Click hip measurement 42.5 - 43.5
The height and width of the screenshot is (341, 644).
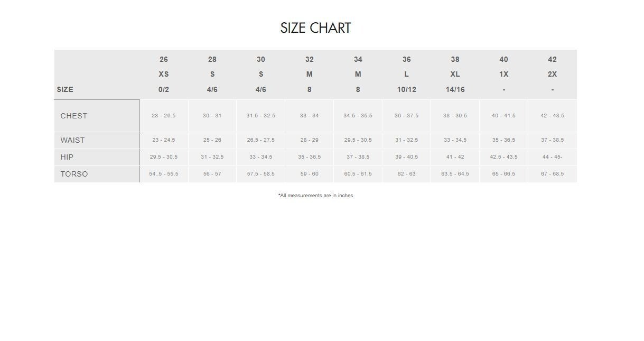click(503, 157)
